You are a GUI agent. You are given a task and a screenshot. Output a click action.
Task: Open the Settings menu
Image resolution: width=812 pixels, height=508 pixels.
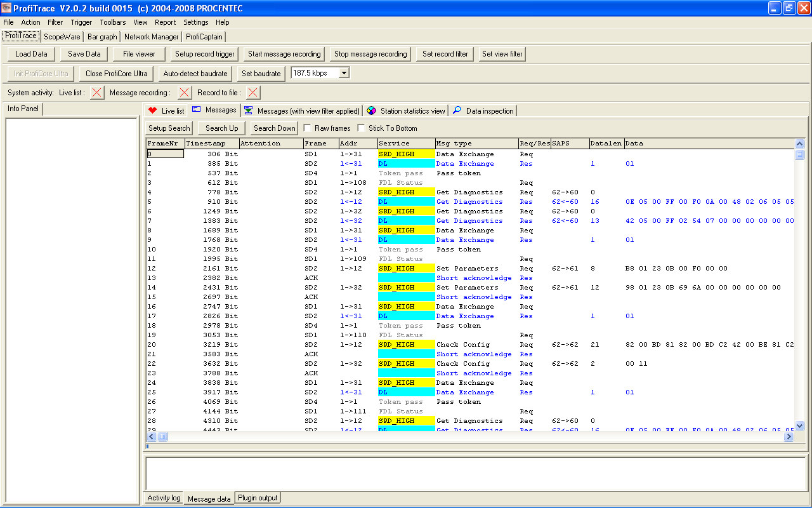pyautogui.click(x=196, y=22)
